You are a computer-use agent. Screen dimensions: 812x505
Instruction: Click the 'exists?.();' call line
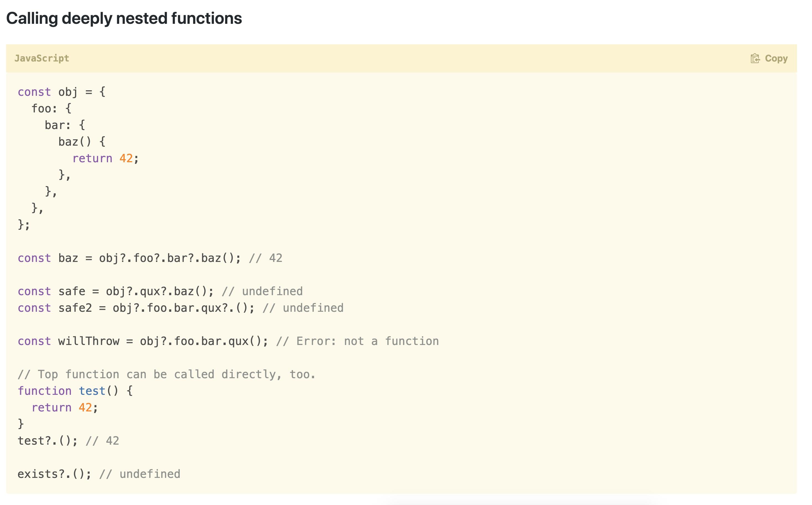(x=55, y=474)
